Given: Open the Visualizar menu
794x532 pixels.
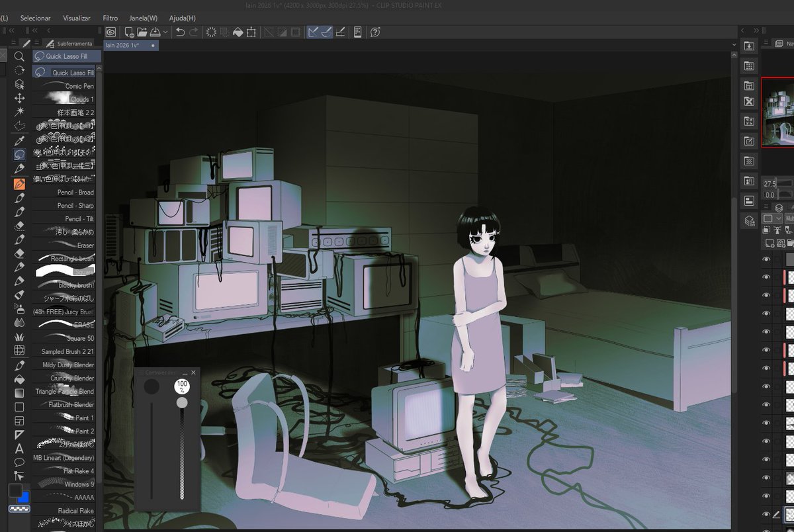Looking at the screenshot, I should point(77,18).
